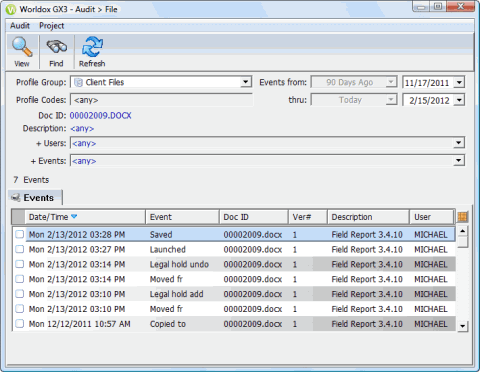Sort by Date/Time column header
The image size is (480, 372).
click(x=85, y=217)
